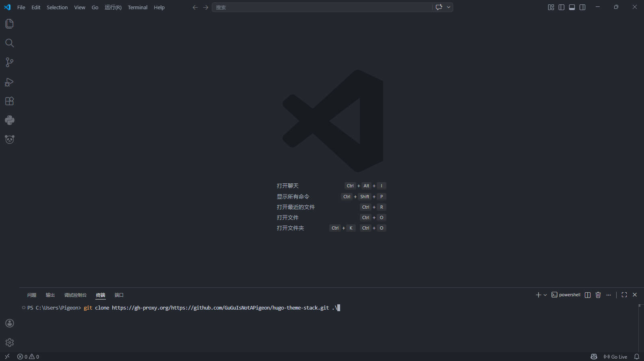Image resolution: width=644 pixels, height=361 pixels.
Task: Open errors and warnings count in status bar
Action: click(x=28, y=357)
